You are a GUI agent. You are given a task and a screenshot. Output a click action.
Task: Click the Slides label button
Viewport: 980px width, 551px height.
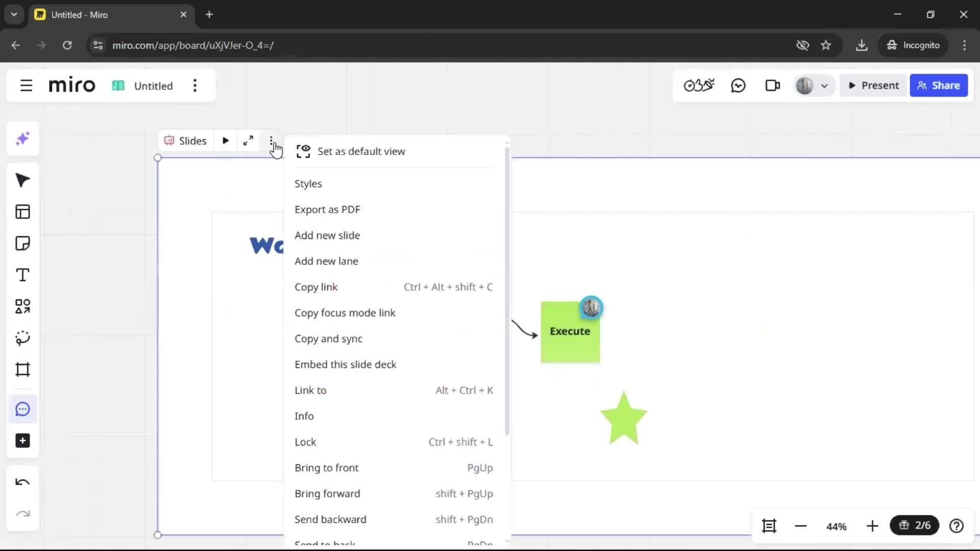tap(185, 141)
